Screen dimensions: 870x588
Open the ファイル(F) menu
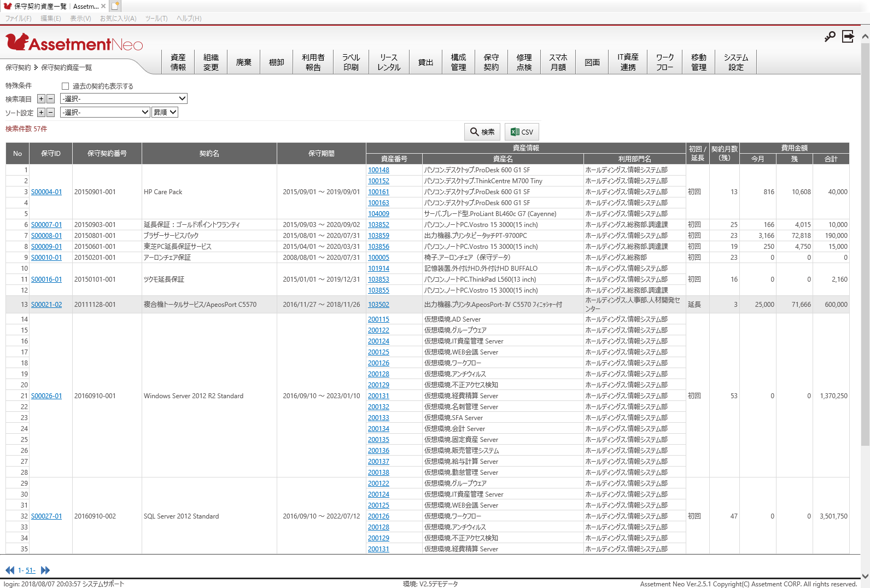[x=18, y=19]
